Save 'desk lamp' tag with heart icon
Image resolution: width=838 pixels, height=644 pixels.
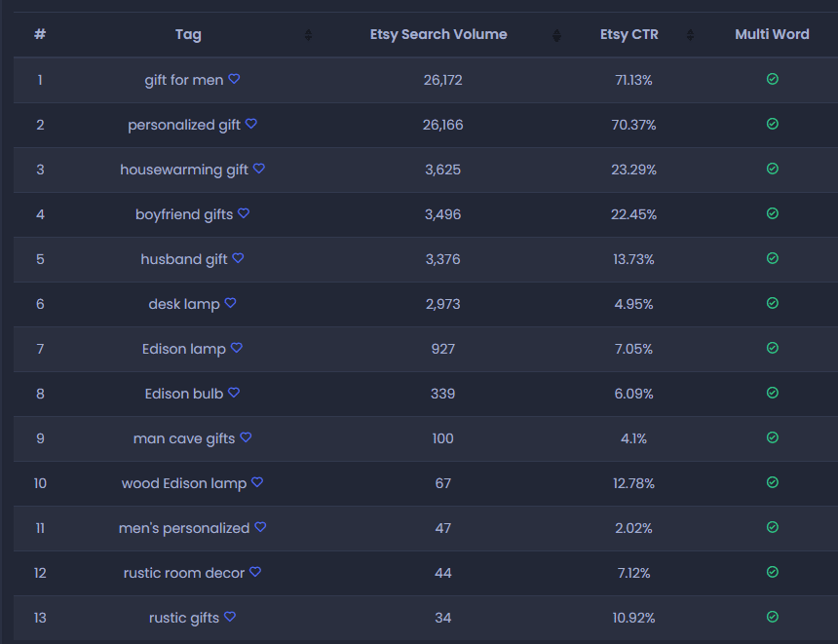click(230, 303)
